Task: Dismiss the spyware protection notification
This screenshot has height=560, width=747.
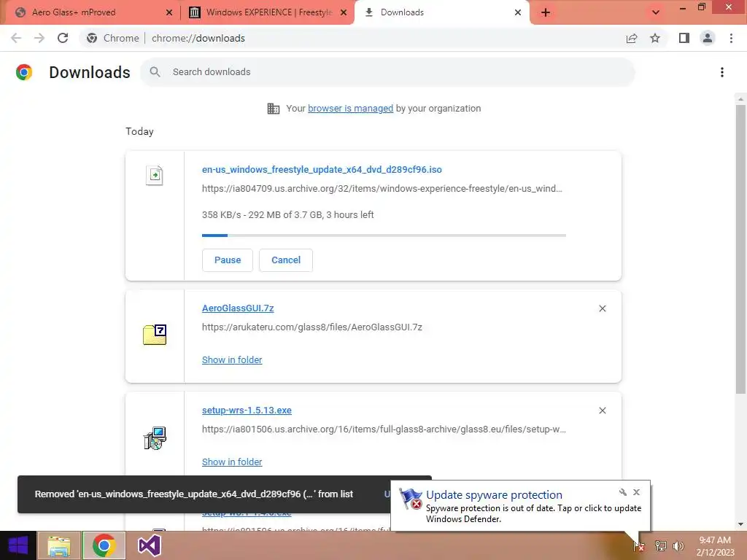Action: (x=636, y=492)
